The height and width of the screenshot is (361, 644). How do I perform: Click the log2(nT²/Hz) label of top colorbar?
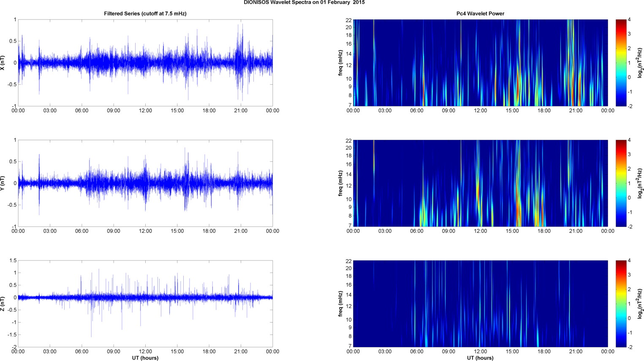click(x=640, y=63)
